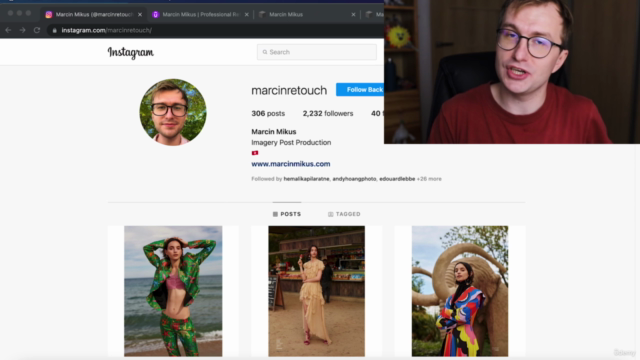Viewport: 640px width, 360px height.
Task: Switch to the third Marcin Mikus tab
Action: [x=307, y=15]
